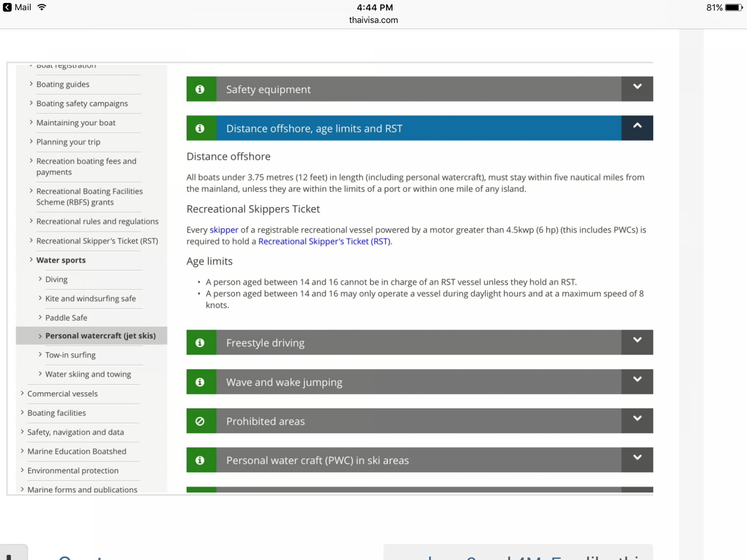Select Commercial vessels in the side navigation
This screenshot has width=747, height=560.
[62, 394]
